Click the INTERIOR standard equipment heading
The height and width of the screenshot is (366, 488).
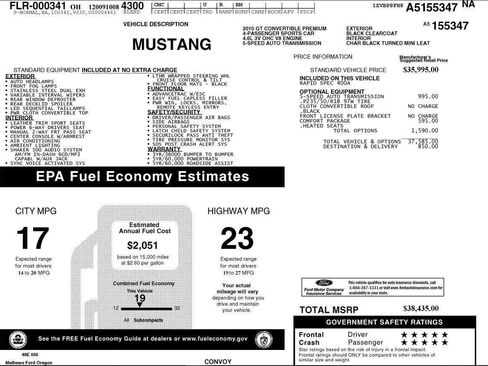click(19, 118)
